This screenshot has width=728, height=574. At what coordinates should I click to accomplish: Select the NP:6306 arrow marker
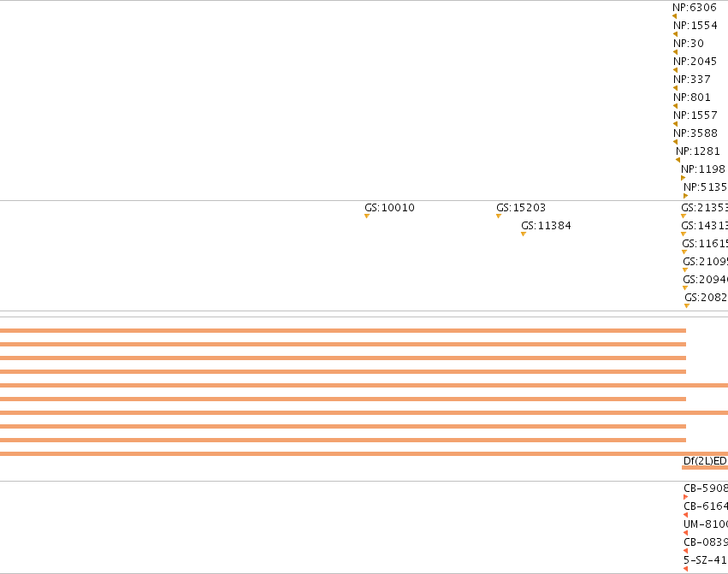click(x=675, y=16)
